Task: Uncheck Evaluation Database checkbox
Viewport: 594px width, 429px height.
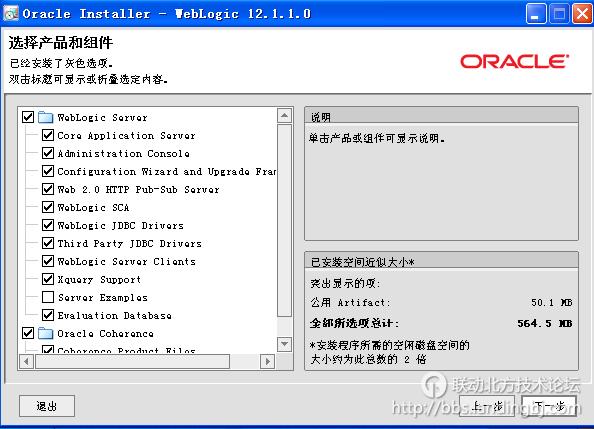Action: [48, 315]
